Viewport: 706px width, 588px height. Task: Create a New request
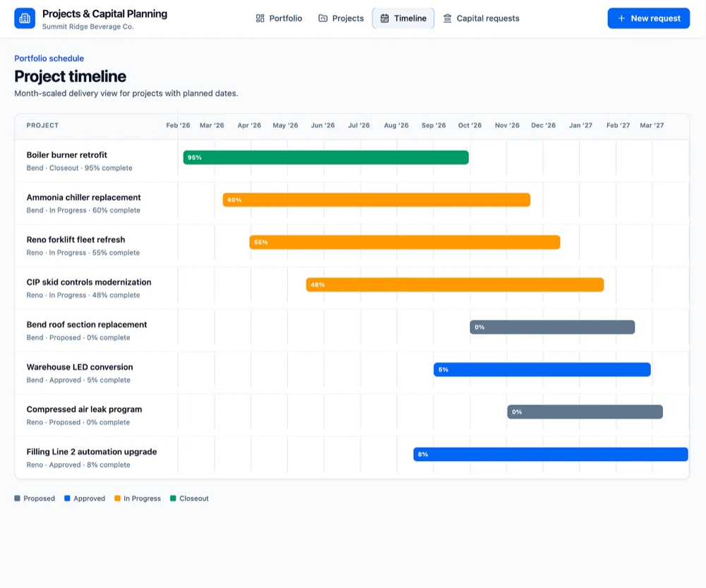pos(648,18)
